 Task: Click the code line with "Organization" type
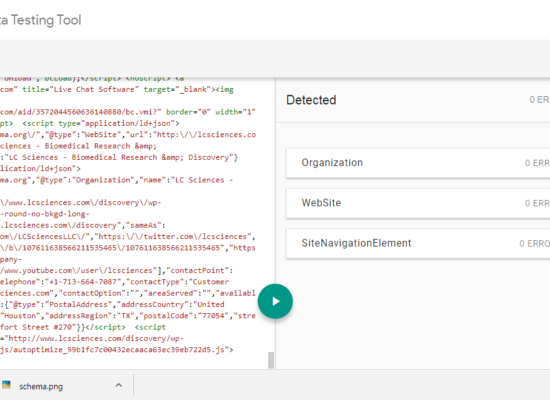[x=116, y=180]
